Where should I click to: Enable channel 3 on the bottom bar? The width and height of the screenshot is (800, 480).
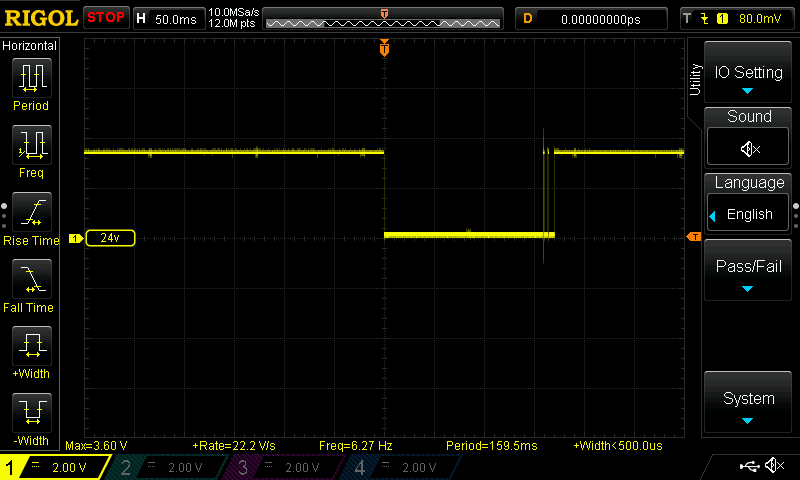click(285, 467)
